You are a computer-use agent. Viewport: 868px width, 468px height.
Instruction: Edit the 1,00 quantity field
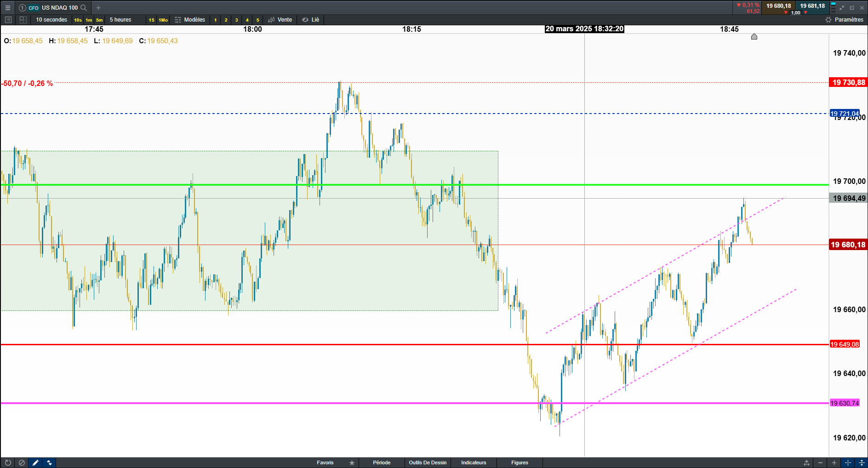tap(796, 13)
